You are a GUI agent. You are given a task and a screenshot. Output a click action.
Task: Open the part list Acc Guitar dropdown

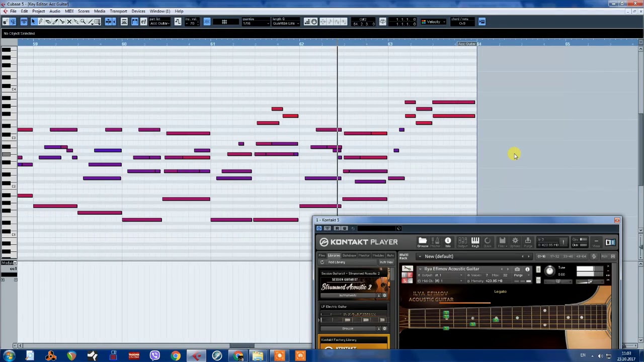click(159, 23)
